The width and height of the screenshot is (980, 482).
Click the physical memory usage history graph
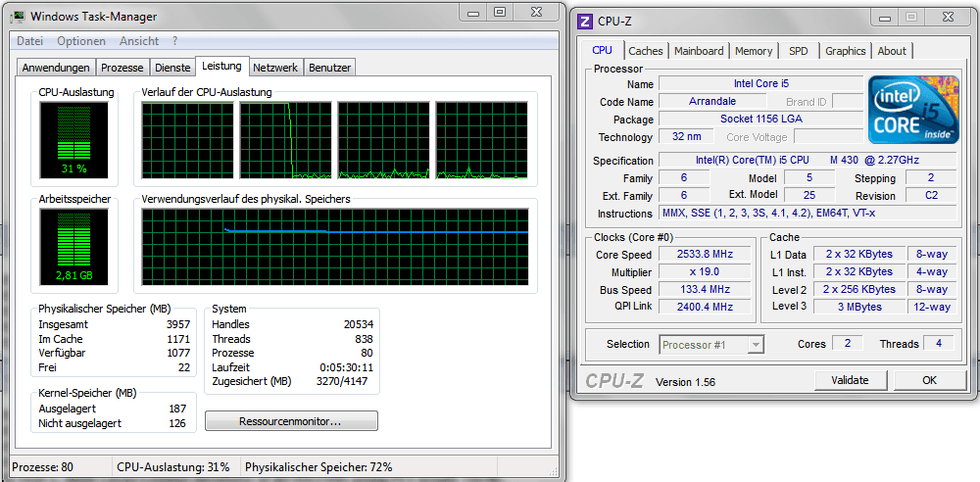(x=335, y=247)
